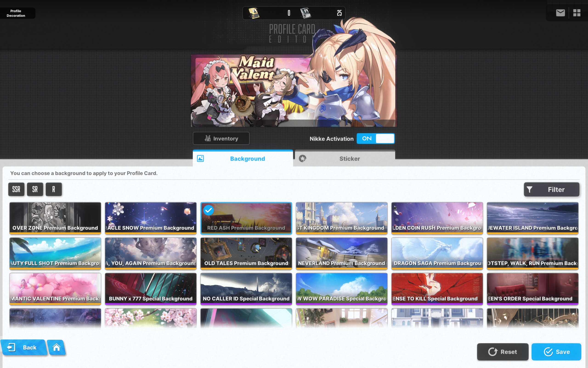
Task: Toggle the R rarity filter
Action: (54, 189)
